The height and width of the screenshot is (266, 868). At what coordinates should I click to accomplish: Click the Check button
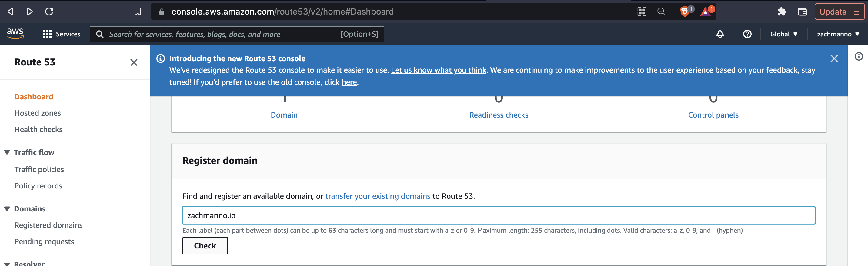click(x=205, y=246)
